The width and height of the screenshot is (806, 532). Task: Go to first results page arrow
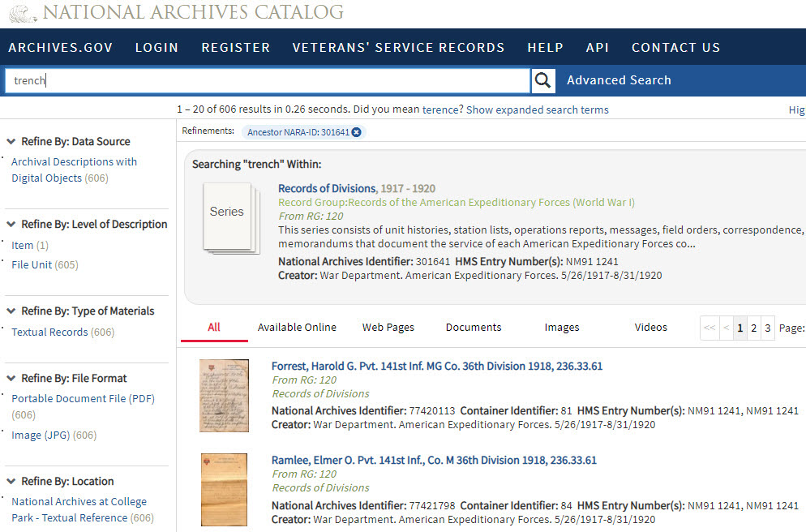710,328
